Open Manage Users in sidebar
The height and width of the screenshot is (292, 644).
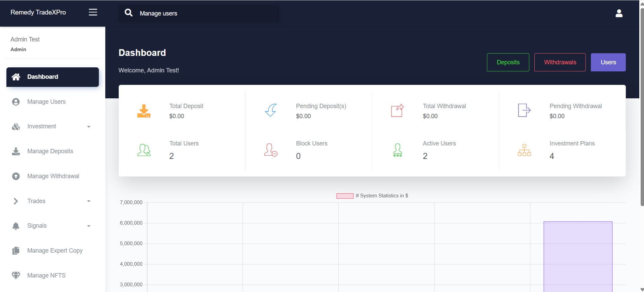point(46,102)
